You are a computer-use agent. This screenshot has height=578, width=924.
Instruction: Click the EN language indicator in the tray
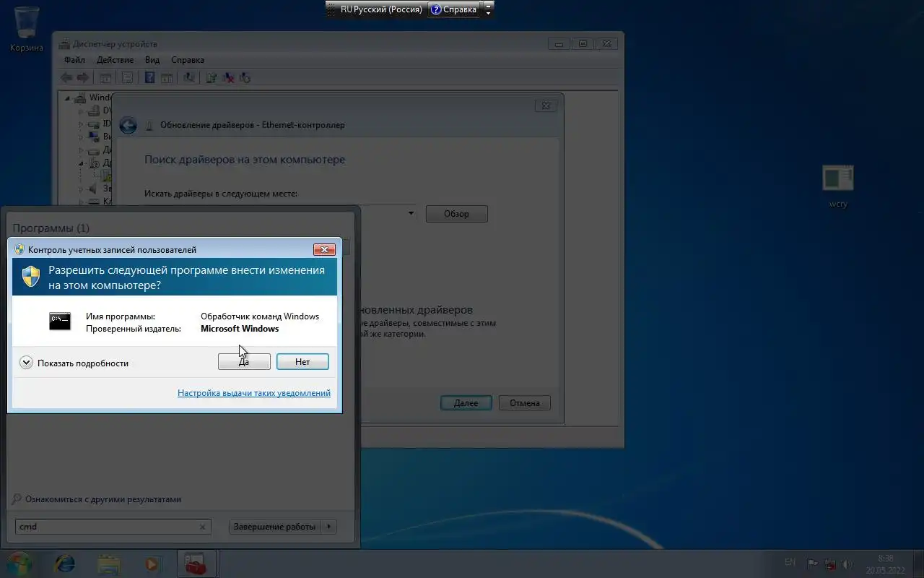pyautogui.click(x=790, y=562)
